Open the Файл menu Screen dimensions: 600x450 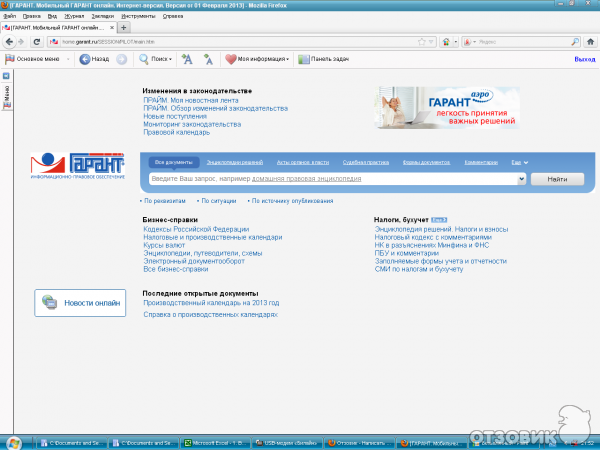(10, 16)
